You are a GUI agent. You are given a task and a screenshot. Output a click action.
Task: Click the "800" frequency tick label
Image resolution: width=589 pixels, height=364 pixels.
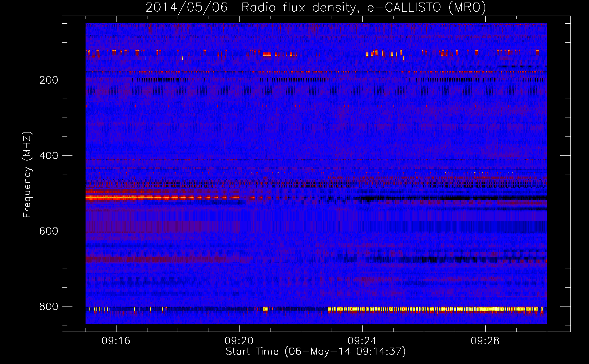49,306
